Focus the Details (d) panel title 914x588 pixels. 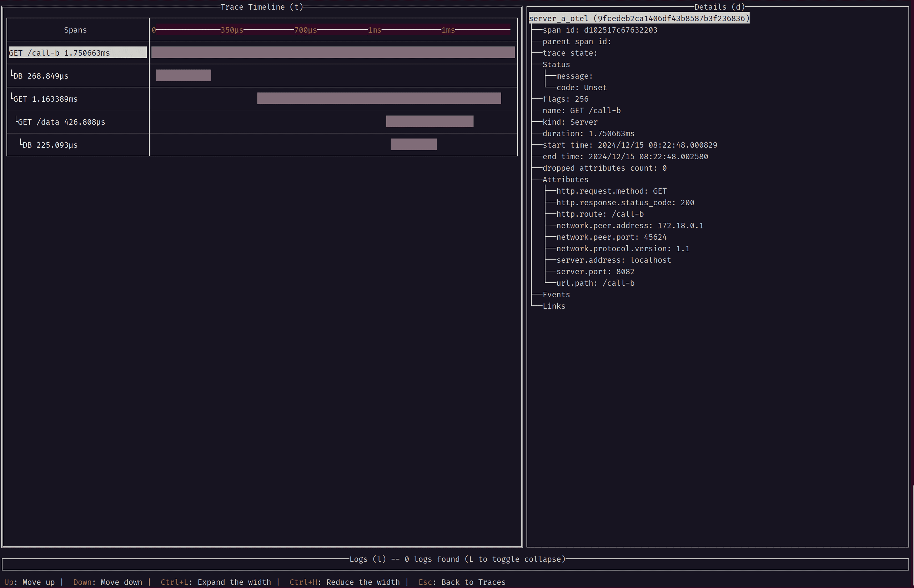click(x=719, y=7)
